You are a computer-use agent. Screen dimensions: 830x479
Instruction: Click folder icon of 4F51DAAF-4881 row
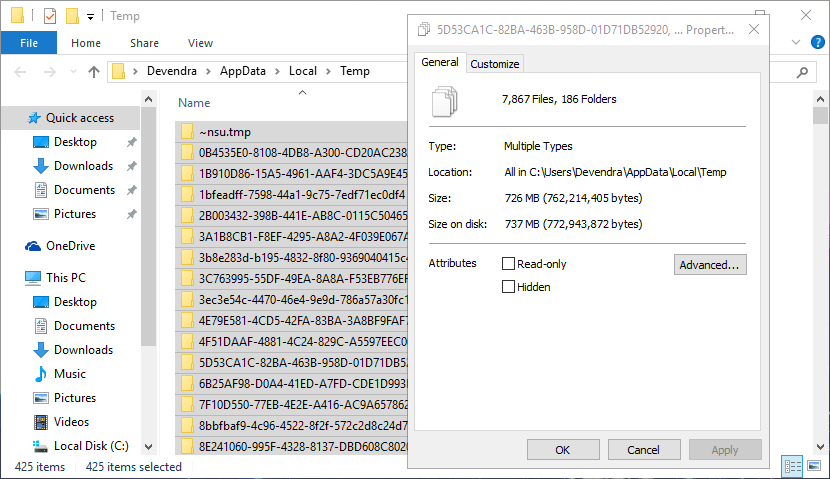coord(187,341)
